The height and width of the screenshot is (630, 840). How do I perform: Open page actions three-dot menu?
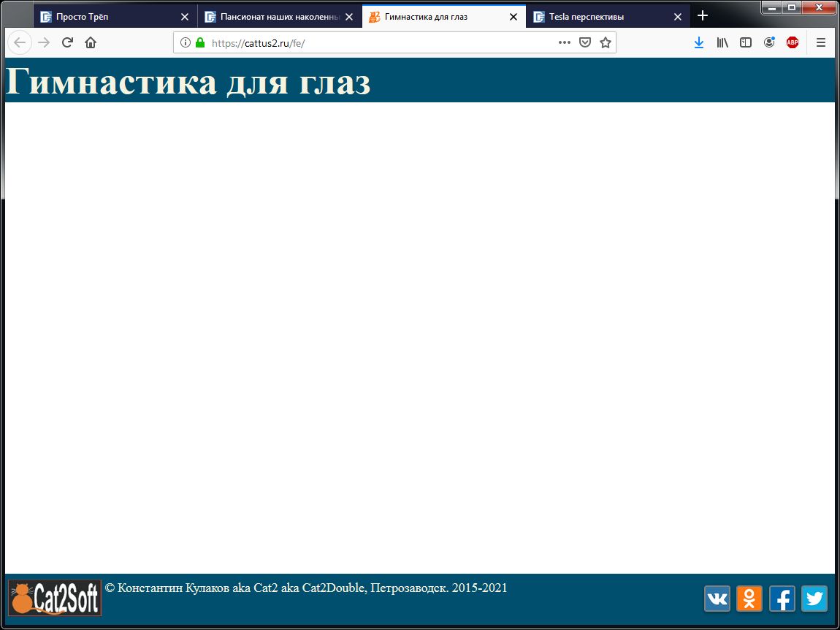[564, 42]
